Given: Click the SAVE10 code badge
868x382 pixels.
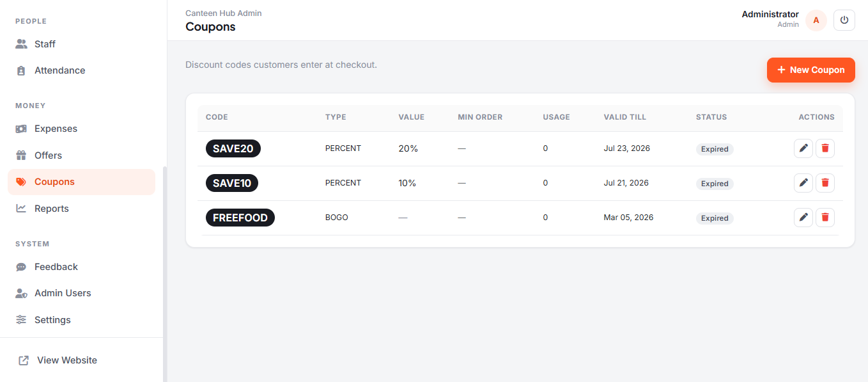Looking at the screenshot, I should tap(232, 183).
